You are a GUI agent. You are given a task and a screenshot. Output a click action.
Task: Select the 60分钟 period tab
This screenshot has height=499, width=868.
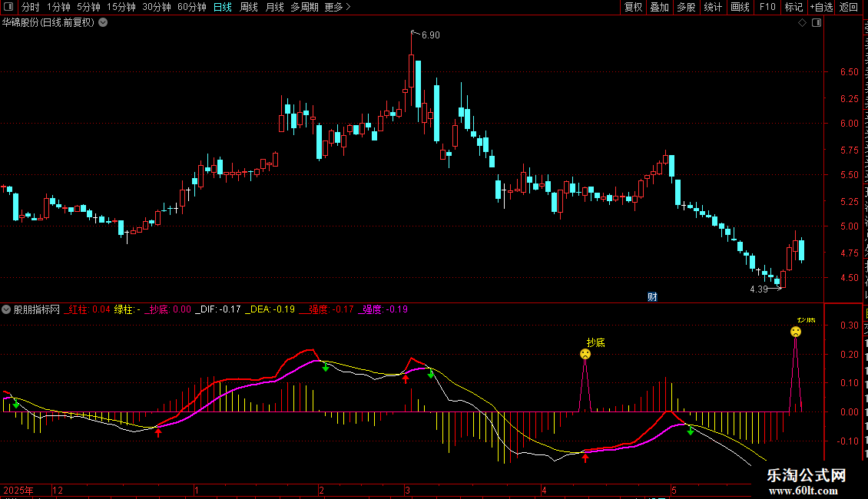192,7
